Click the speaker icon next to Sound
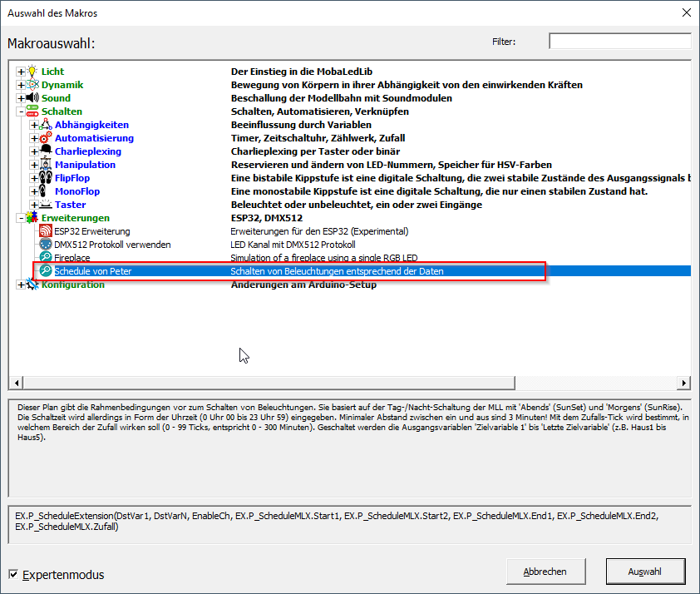Image resolution: width=700 pixels, height=594 pixels. click(x=32, y=98)
